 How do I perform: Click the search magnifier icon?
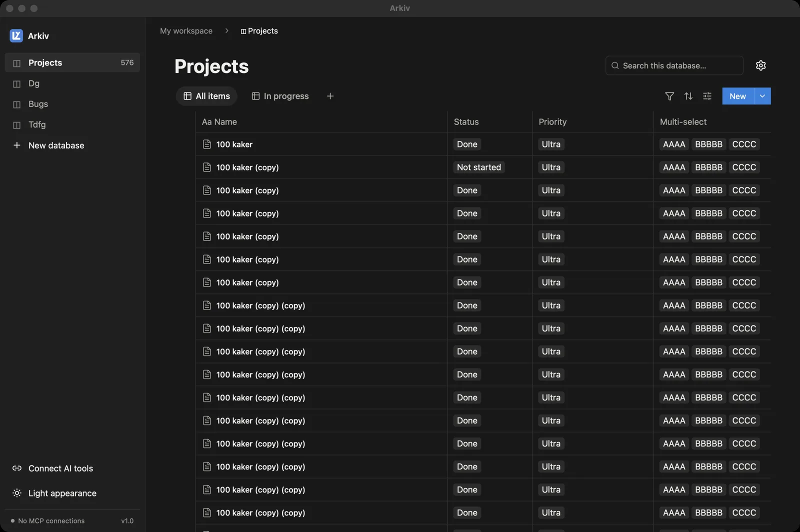click(615, 65)
